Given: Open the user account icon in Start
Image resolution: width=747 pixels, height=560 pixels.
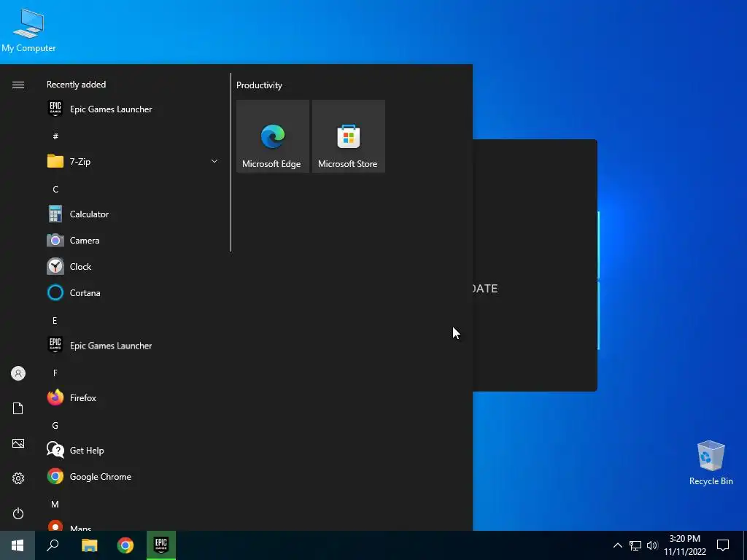Looking at the screenshot, I should [18, 373].
